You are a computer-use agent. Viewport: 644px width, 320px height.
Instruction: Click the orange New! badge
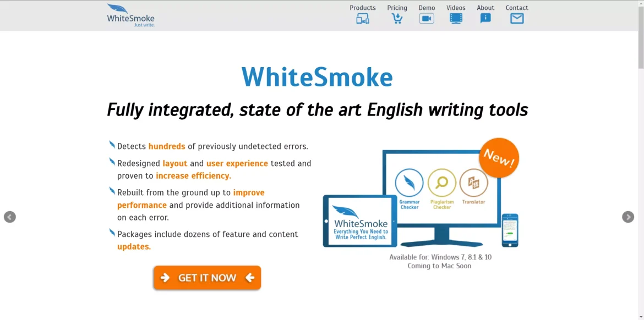click(x=499, y=158)
